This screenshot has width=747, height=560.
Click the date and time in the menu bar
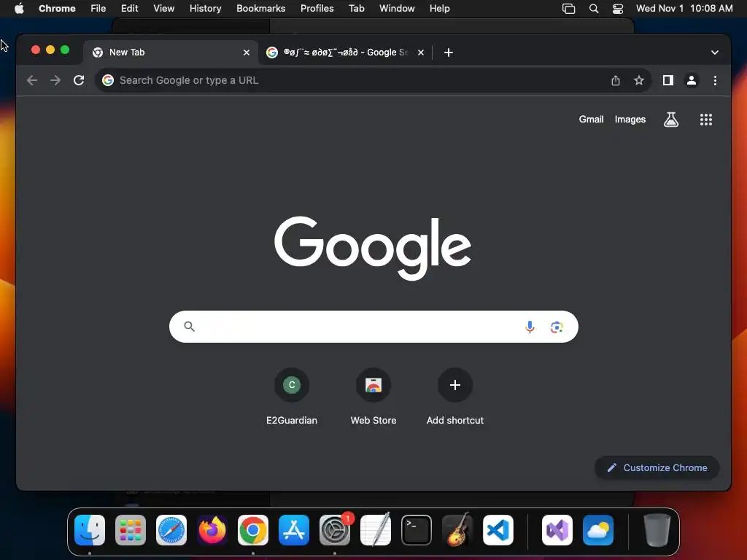(x=684, y=8)
